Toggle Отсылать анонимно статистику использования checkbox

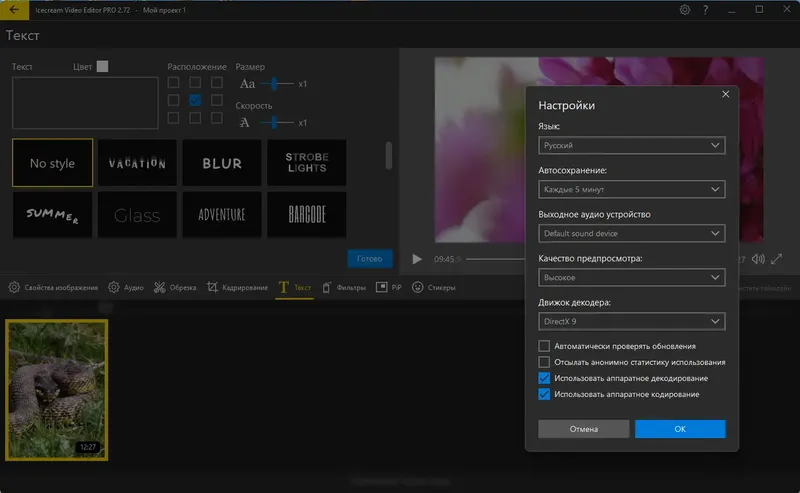pos(544,362)
